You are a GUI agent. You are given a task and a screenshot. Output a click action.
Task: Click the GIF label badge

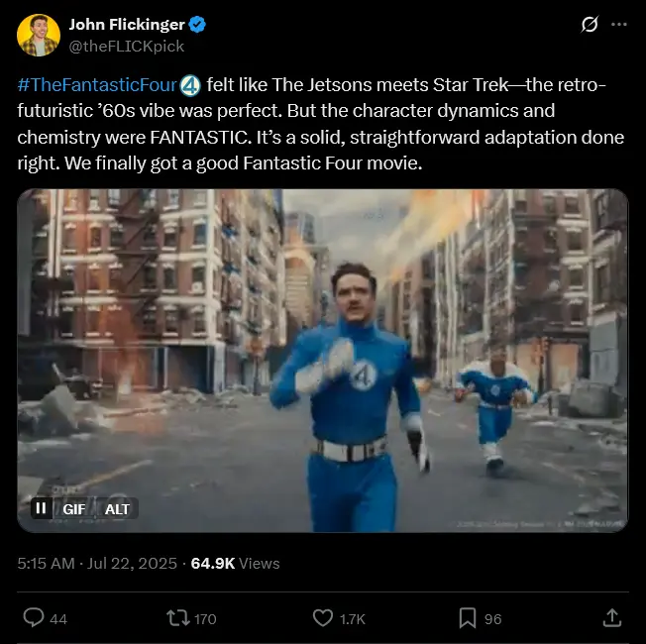click(74, 508)
